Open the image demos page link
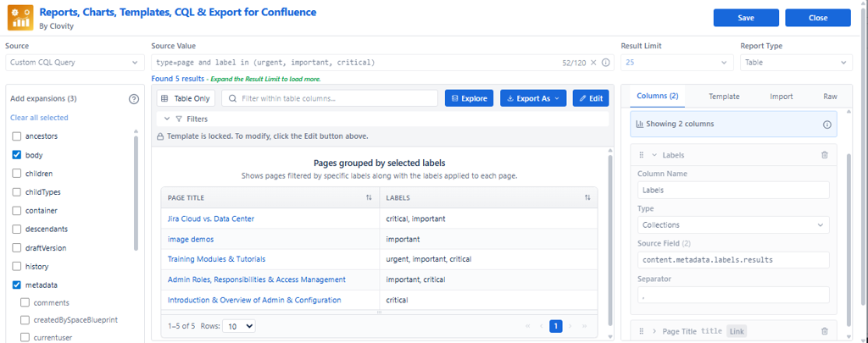868x343 pixels. 191,240
